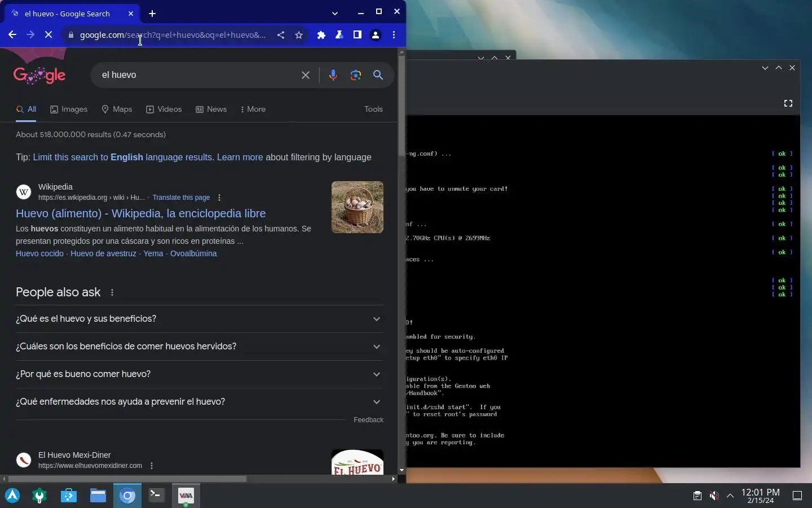Image resolution: width=812 pixels, height=508 pixels.
Task: Limit this search to English results
Action: (122, 157)
